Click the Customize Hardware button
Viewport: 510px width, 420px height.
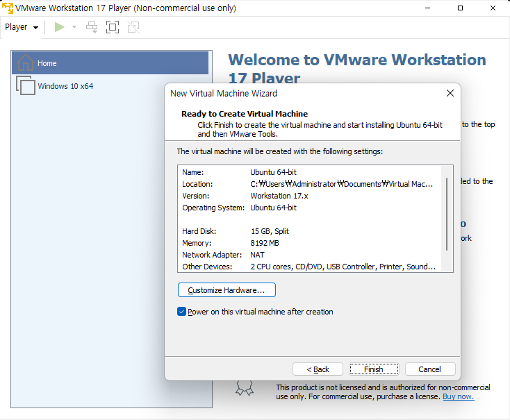pos(227,290)
